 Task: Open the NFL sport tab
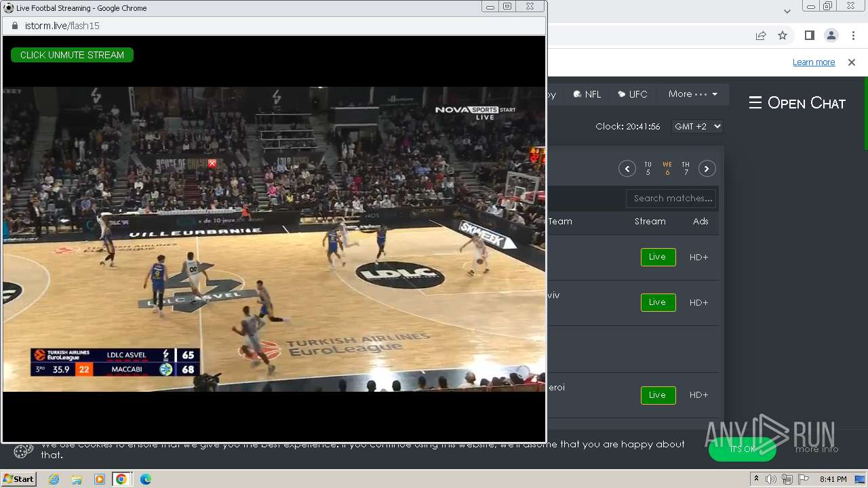point(587,94)
